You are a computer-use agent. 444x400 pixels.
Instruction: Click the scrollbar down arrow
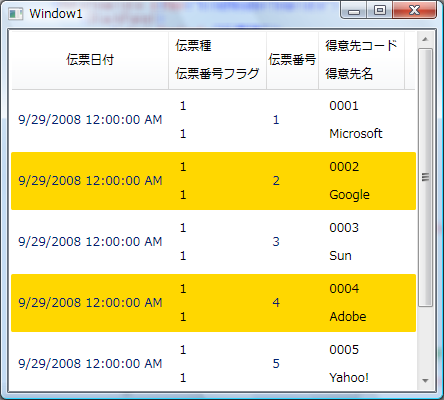425,380
